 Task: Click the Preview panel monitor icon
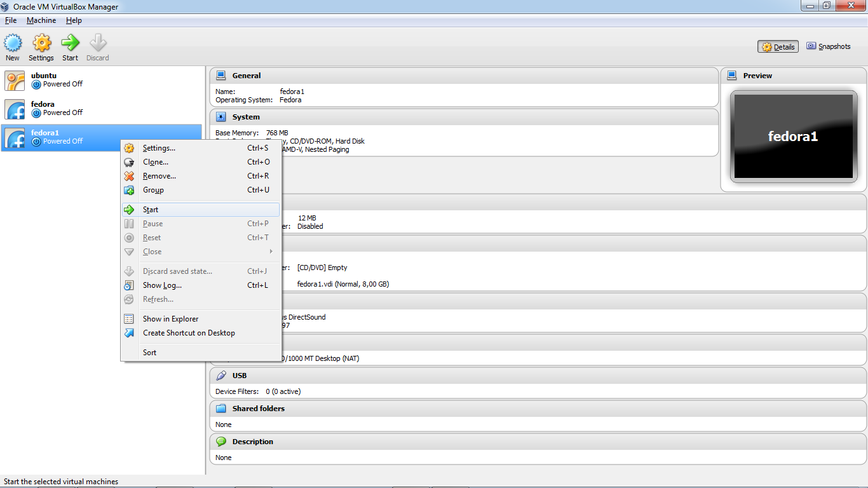(732, 76)
